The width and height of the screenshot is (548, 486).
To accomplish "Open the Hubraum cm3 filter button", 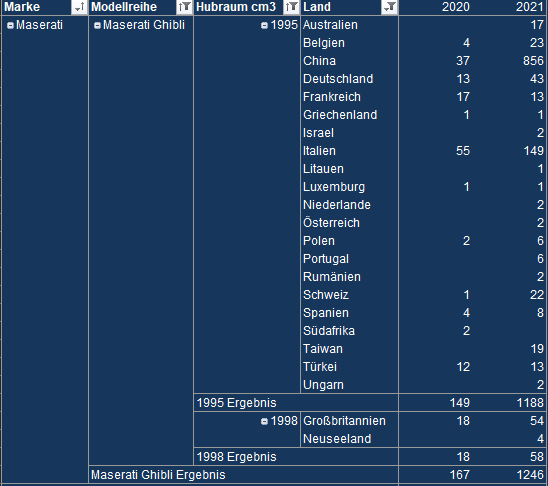I will point(291,7).
